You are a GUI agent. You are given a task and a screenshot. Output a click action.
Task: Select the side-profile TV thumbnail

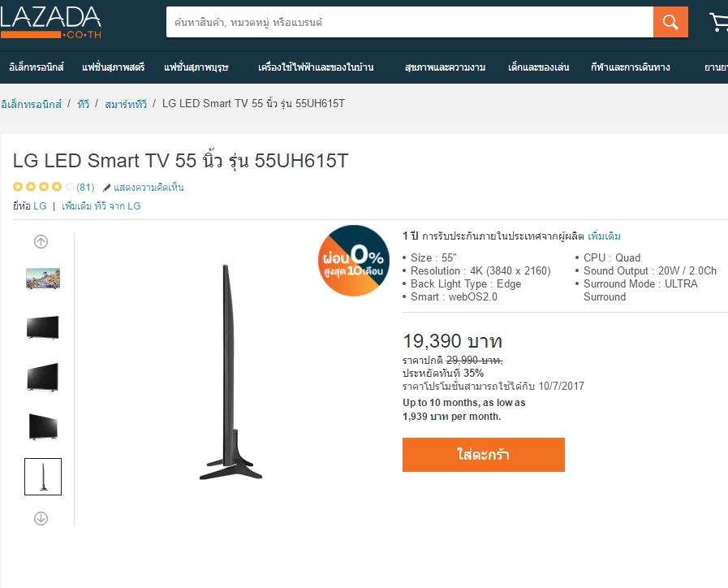(x=43, y=477)
